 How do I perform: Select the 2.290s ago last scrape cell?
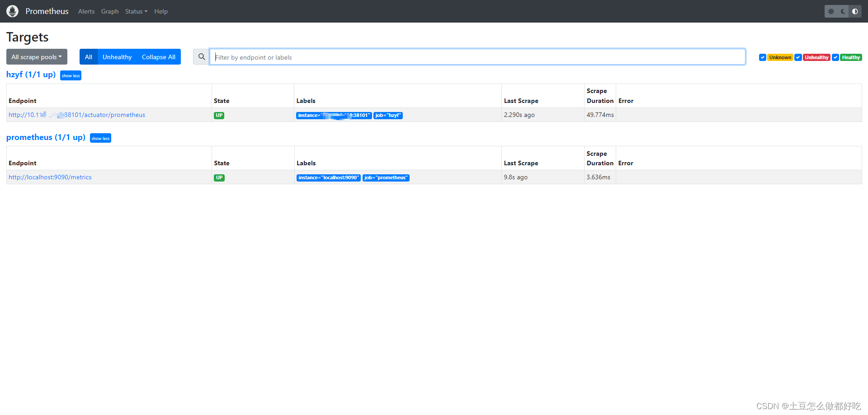(542, 115)
